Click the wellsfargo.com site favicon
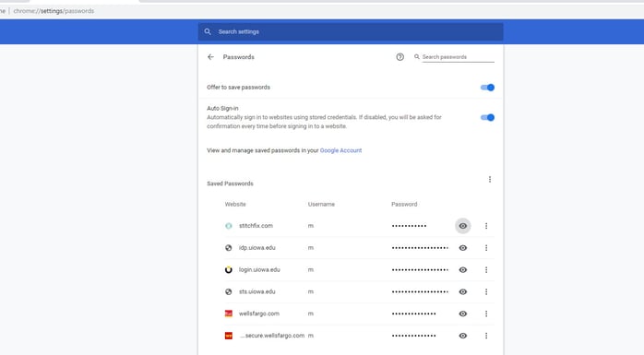644x355 pixels. [229, 314]
